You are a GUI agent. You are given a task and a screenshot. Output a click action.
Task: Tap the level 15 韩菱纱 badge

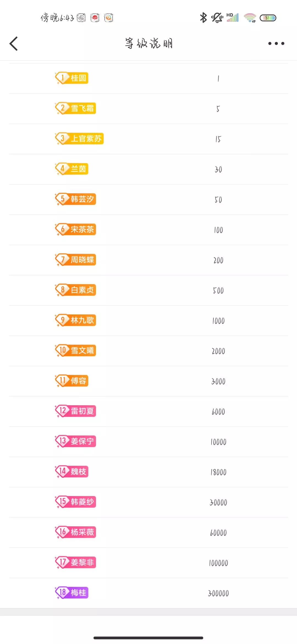click(76, 502)
